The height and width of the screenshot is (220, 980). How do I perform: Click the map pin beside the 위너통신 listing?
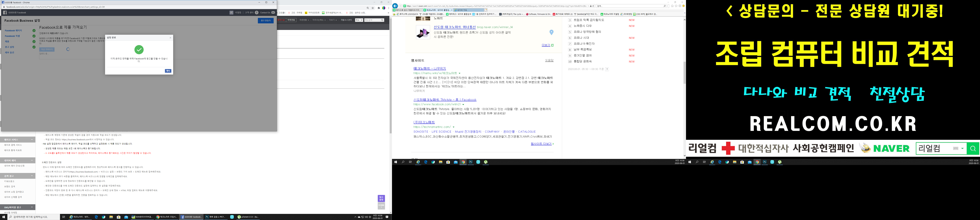[x=551, y=33]
